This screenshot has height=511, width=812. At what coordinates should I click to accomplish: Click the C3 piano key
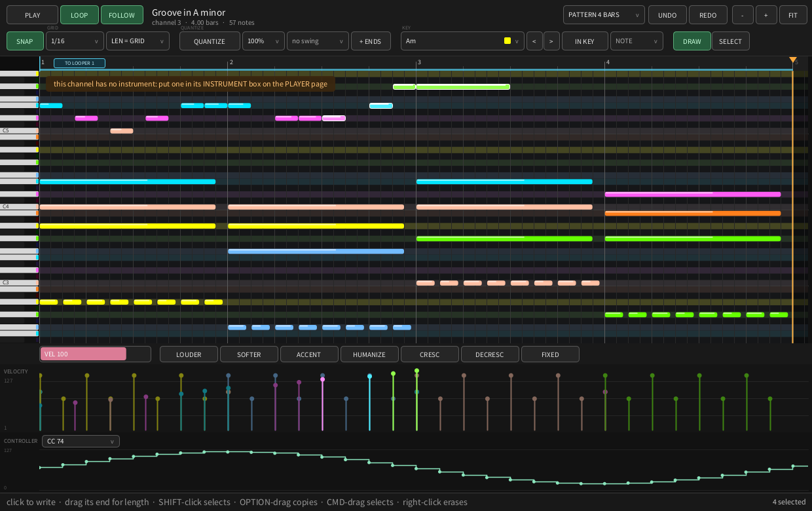pyautogui.click(x=18, y=283)
